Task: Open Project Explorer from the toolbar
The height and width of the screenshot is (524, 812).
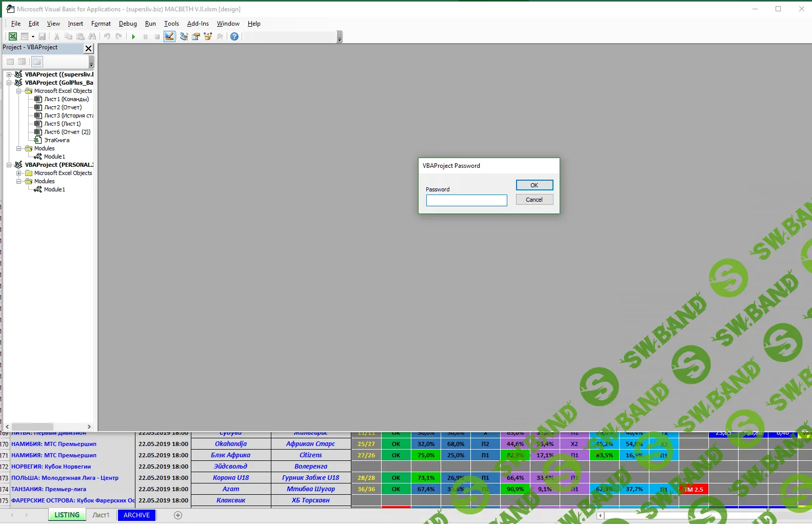Action: point(184,36)
